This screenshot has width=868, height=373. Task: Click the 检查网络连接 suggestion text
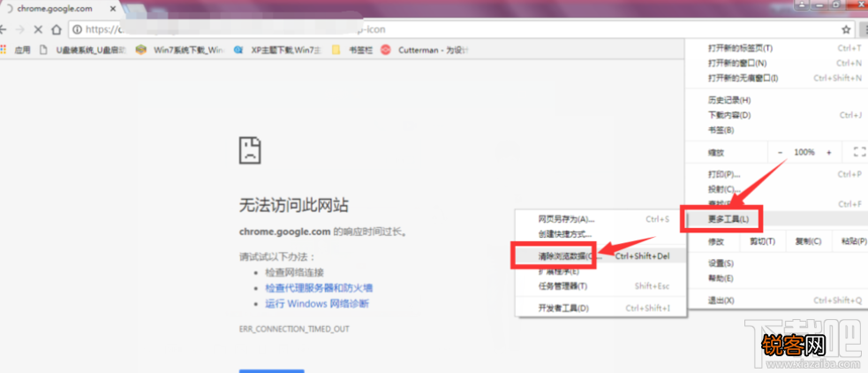point(295,273)
